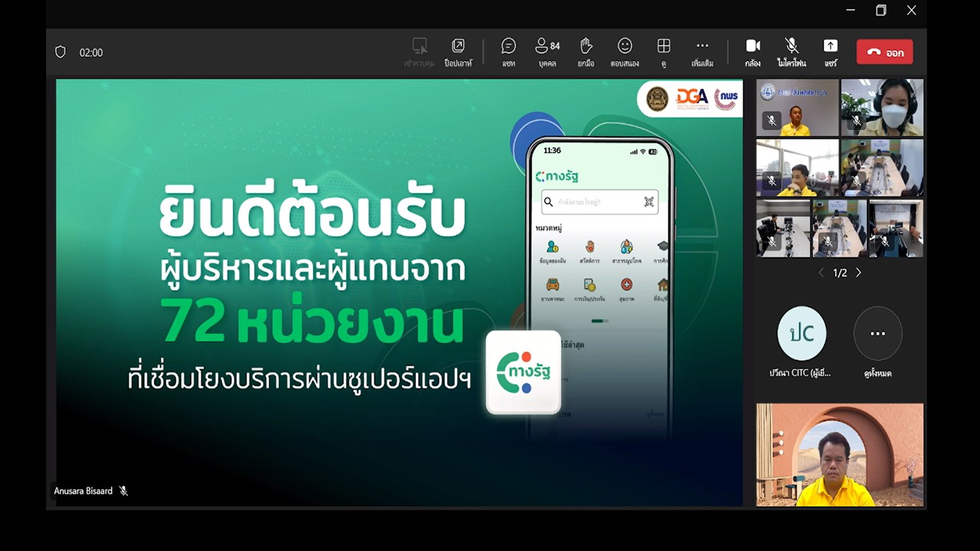
Task: Open the chat panel (แชท)
Action: [x=508, y=52]
